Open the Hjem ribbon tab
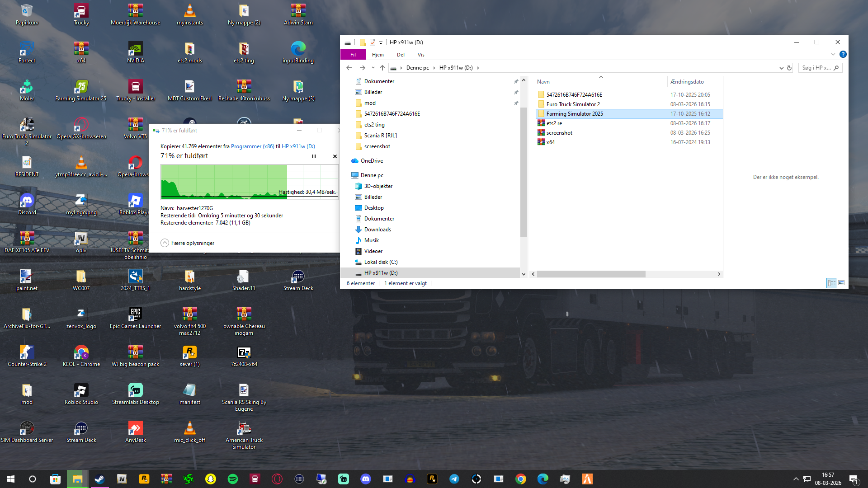 click(x=378, y=55)
